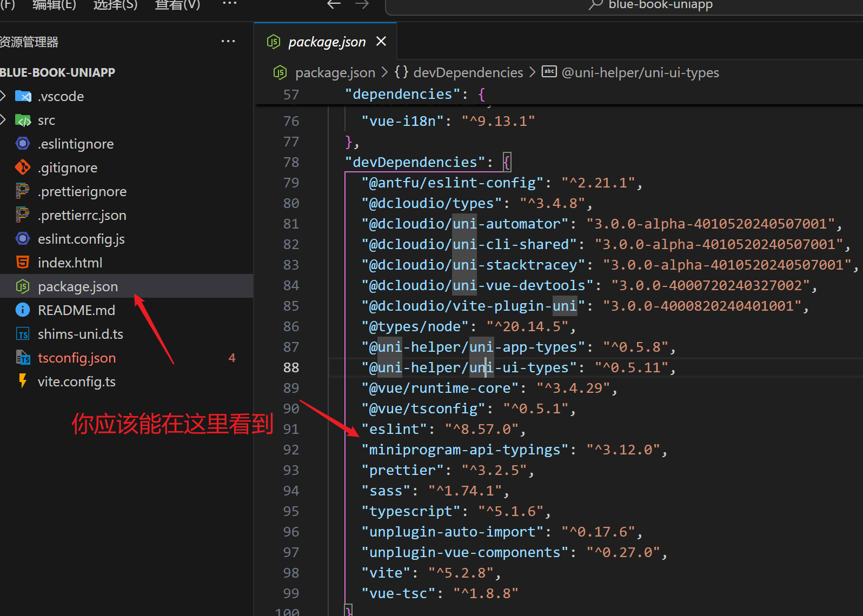Click the .eslintignore file icon
This screenshot has width=863, height=616.
pyautogui.click(x=23, y=144)
